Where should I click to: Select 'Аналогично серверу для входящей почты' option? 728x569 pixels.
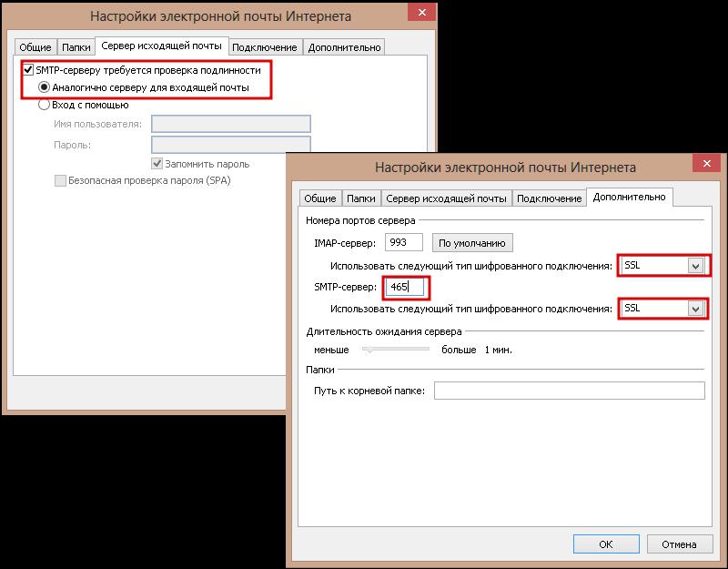pos(44,87)
